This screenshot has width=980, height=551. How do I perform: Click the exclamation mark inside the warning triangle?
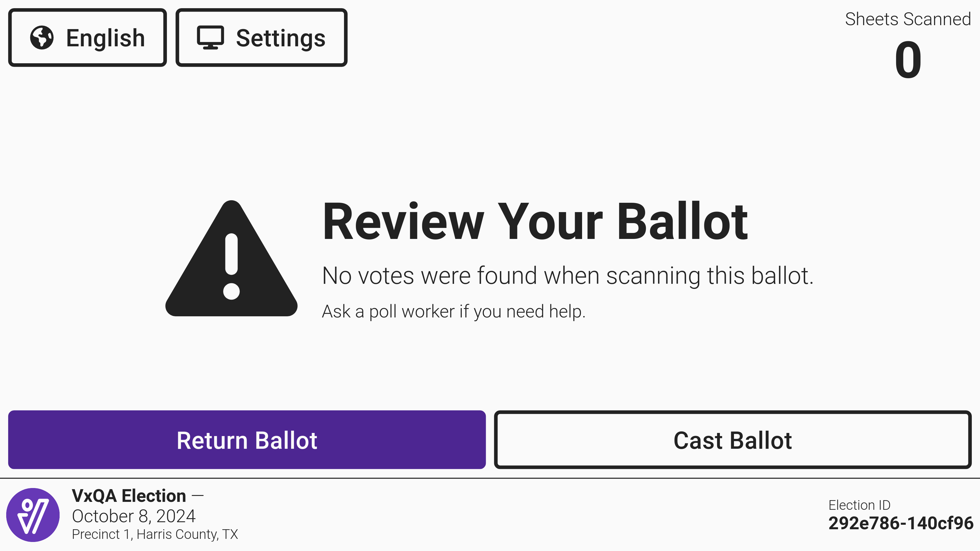[x=231, y=266]
